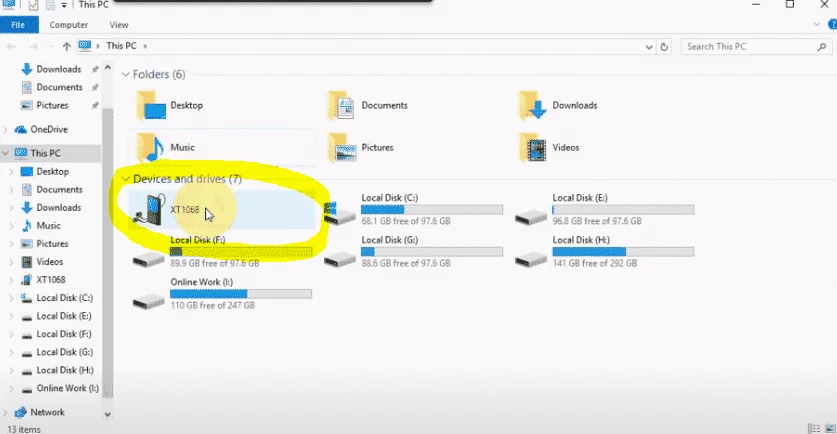Click the refresh icon beside address bar

664,47
